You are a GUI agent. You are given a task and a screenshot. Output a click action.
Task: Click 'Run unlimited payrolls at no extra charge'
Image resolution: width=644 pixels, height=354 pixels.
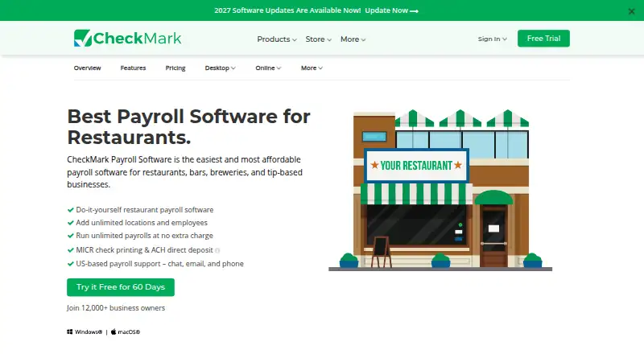(x=145, y=236)
